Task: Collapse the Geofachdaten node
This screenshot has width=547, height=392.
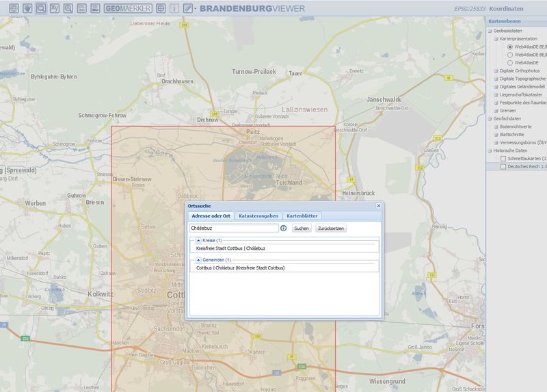Action: [490, 118]
